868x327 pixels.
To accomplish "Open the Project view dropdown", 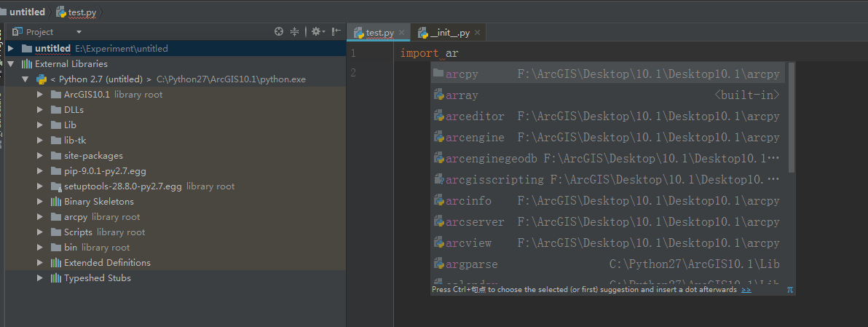I will click(x=79, y=32).
